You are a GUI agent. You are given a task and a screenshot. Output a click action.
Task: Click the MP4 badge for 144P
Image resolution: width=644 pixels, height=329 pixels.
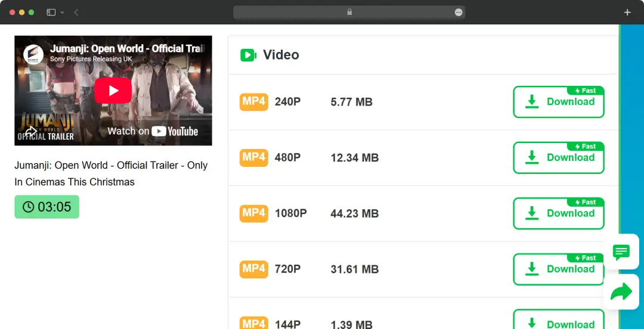[x=254, y=323]
